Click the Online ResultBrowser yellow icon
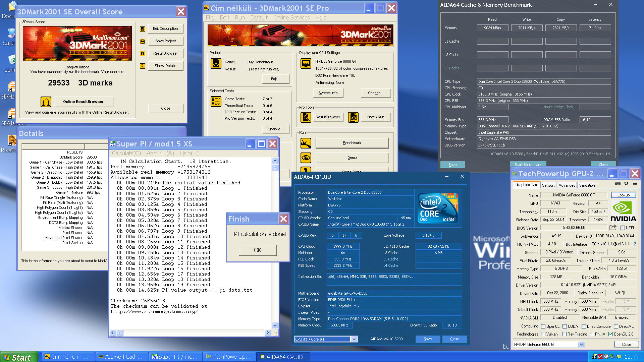Screen dimensions: 644x362 pyautogui.click(x=46, y=101)
